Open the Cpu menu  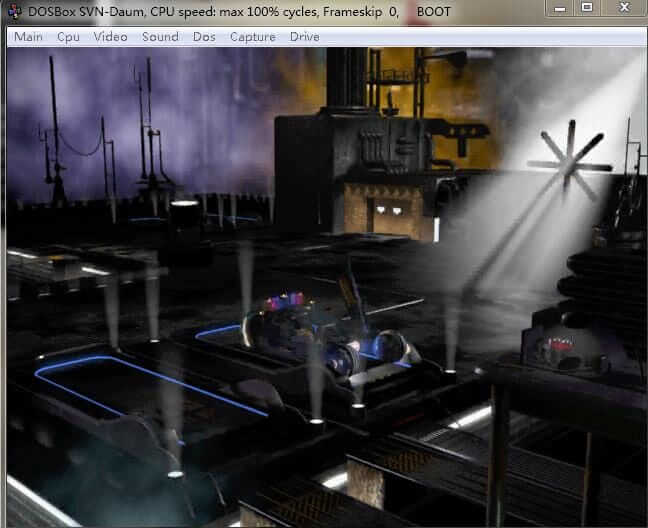[x=68, y=37]
